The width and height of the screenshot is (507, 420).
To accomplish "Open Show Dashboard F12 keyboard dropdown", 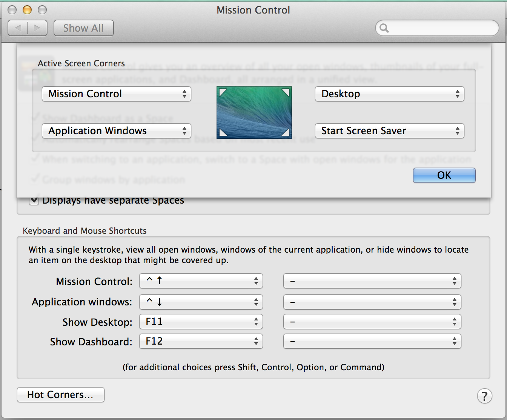I will 201,341.
